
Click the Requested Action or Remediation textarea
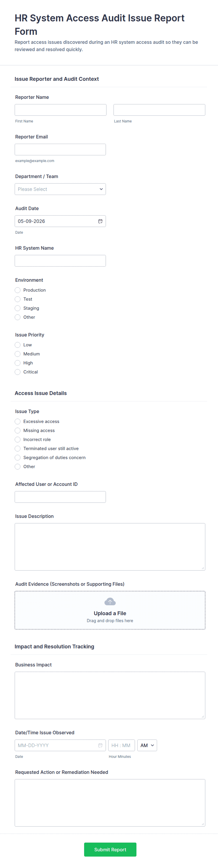(110, 803)
